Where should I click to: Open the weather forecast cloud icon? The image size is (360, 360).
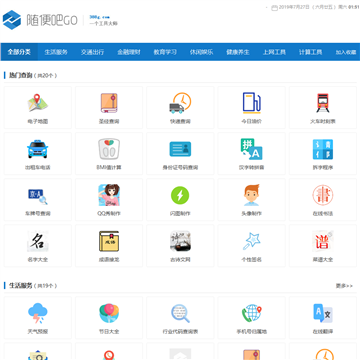point(38,313)
